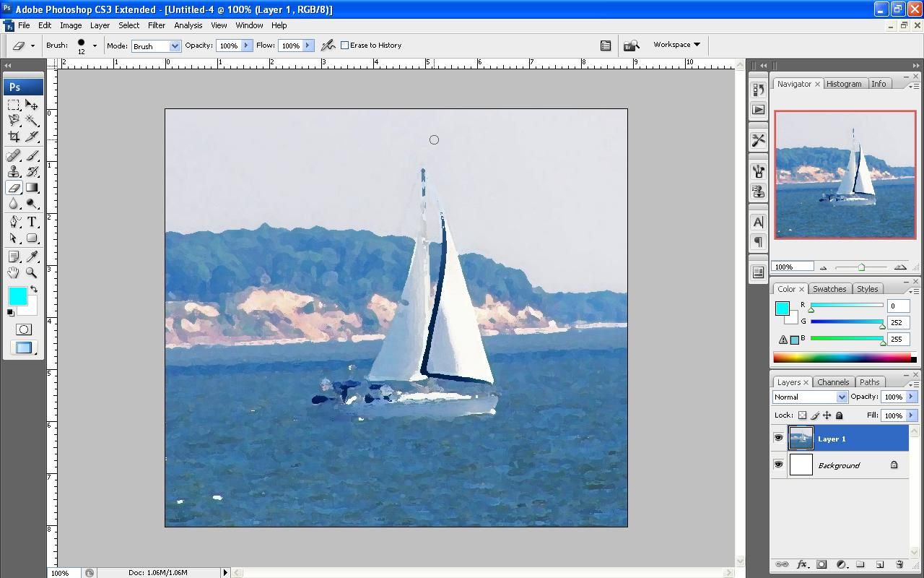
Task: Enable the Erase to History checkbox
Action: pyautogui.click(x=344, y=45)
